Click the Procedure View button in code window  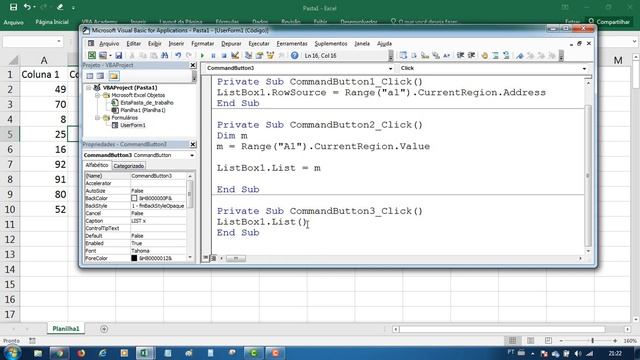[x=206, y=258]
